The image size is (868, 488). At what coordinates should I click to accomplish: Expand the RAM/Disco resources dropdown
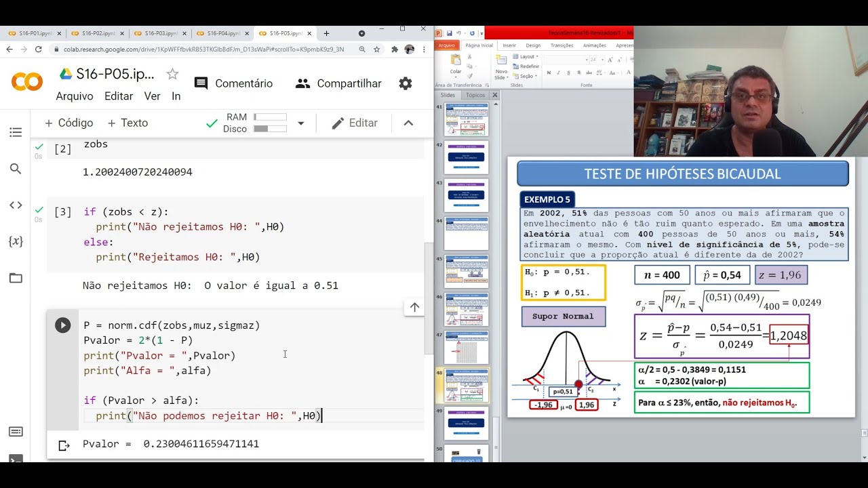tap(301, 123)
